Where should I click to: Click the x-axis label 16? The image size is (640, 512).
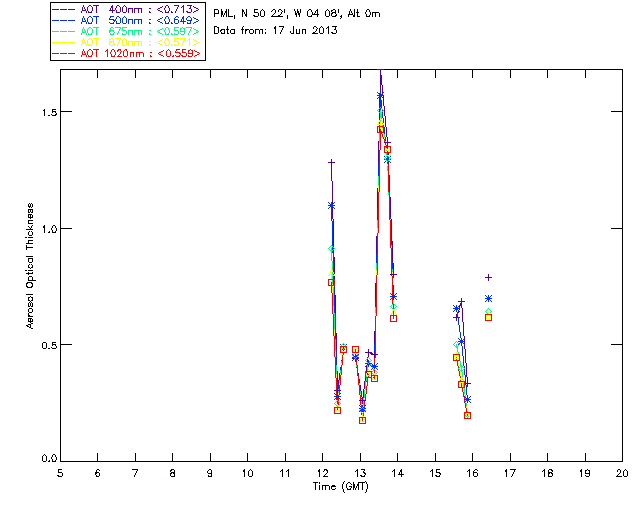click(x=472, y=474)
